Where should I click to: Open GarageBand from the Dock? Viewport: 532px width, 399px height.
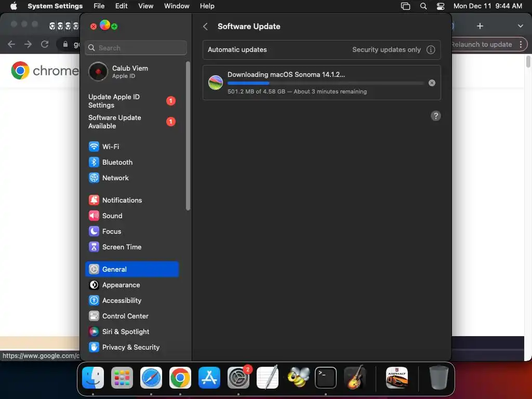click(354, 378)
